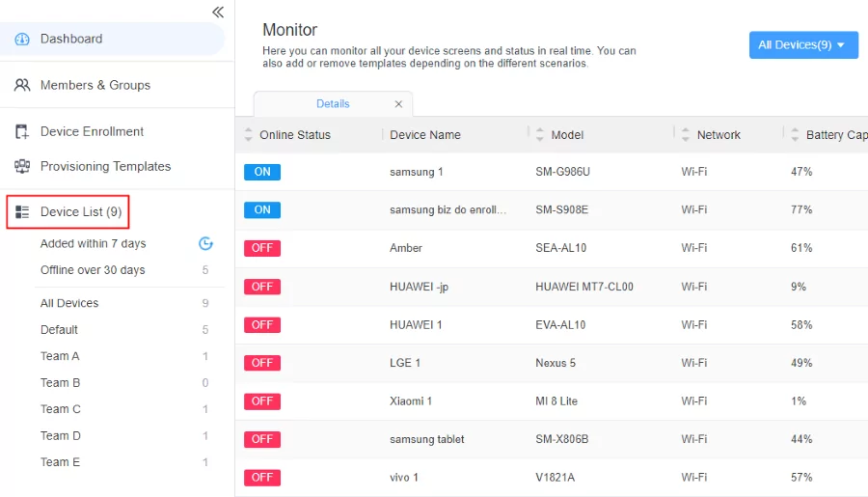Go to Members & Groups
Viewport: 868px width, 497px height.
(95, 85)
